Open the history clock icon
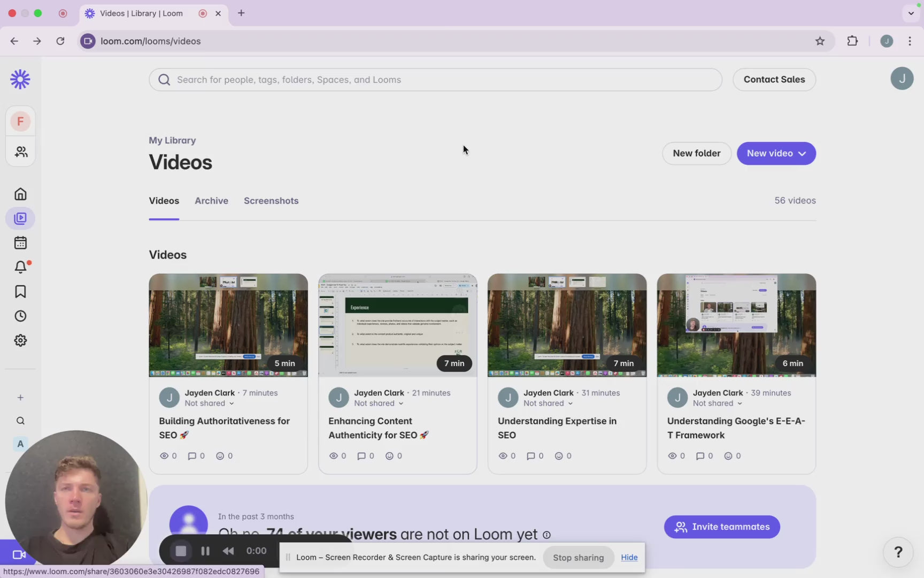 click(20, 316)
